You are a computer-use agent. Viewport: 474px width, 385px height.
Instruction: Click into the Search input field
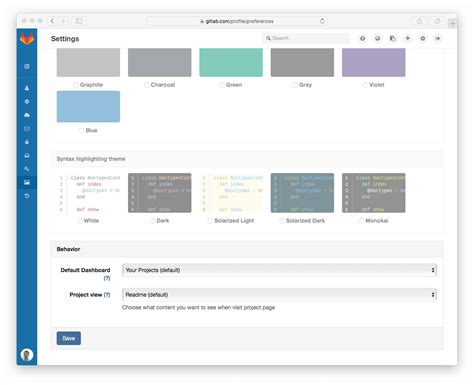(305, 38)
